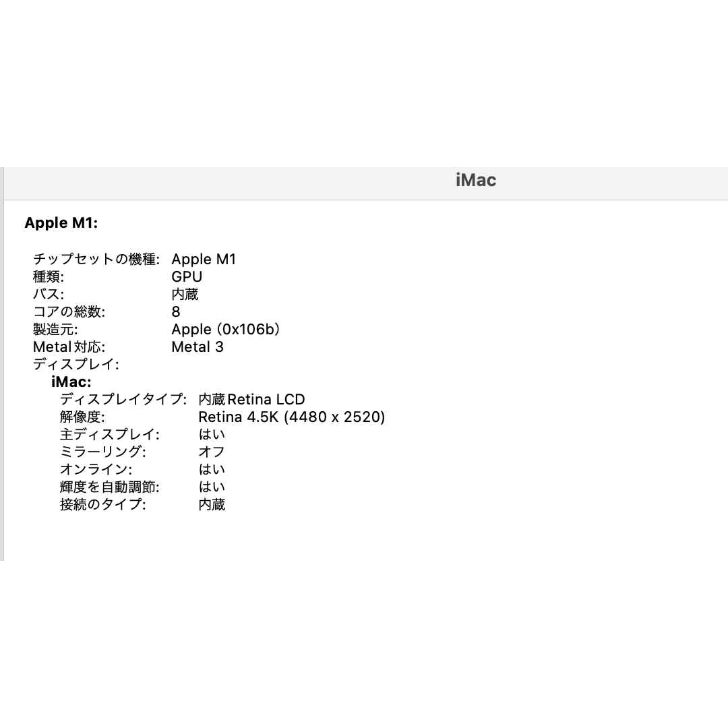728x728 pixels.
Task: Select the bold iMac: display heading
Action: tap(71, 382)
